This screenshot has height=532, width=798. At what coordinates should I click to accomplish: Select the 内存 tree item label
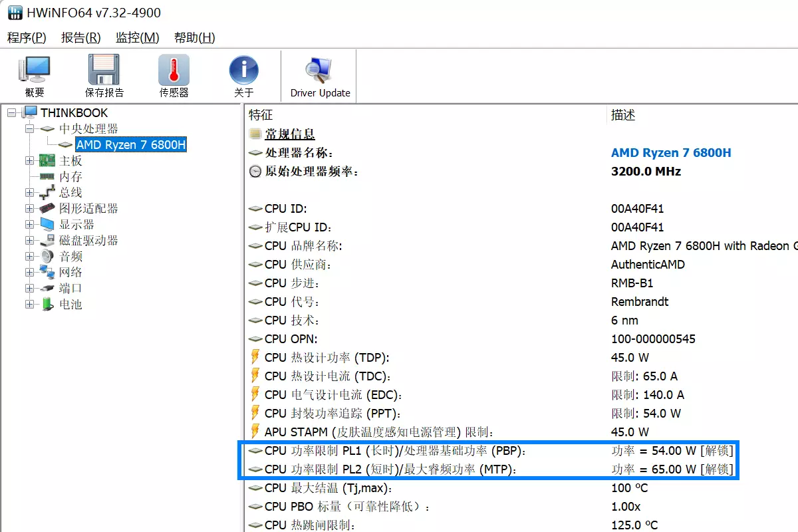[x=70, y=177]
